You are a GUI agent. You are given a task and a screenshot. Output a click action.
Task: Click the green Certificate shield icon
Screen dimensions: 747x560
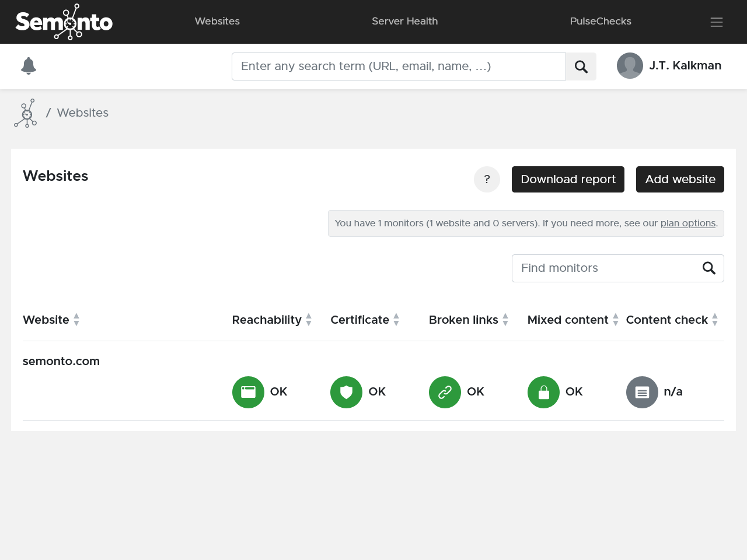[x=346, y=392]
